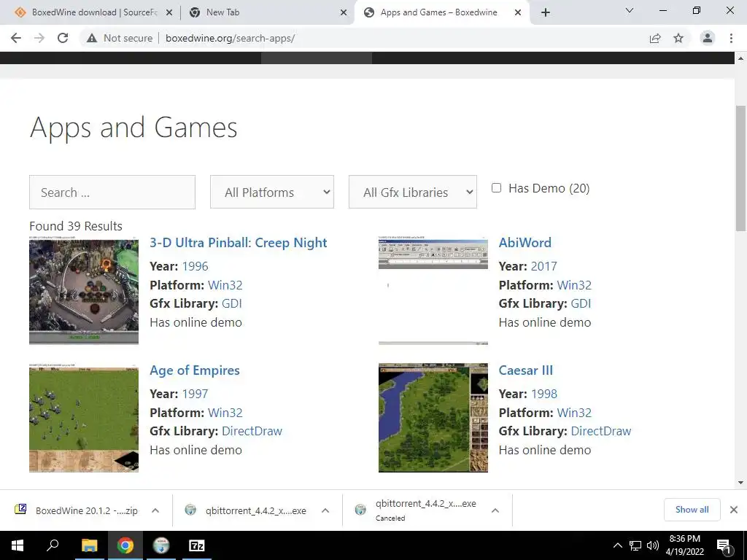The width and height of the screenshot is (747, 560).
Task: Expand options for canceled qbittorrent download
Action: 495,510
